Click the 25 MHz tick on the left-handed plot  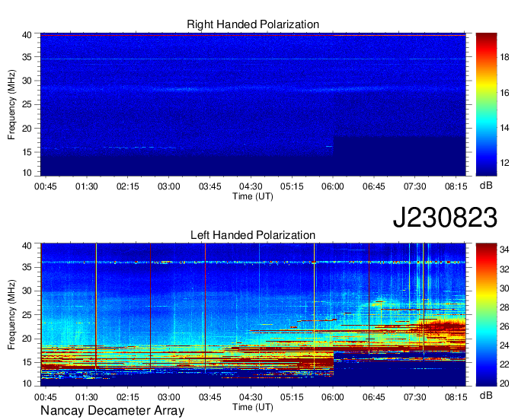tap(27, 315)
